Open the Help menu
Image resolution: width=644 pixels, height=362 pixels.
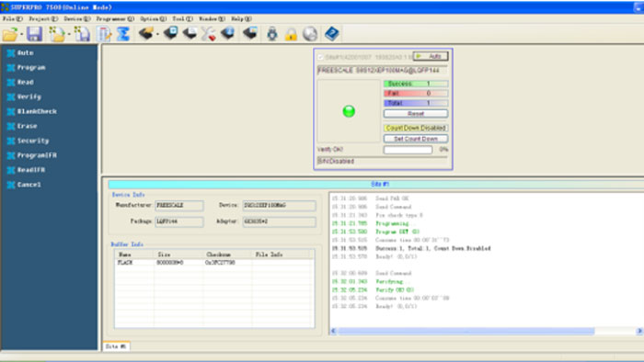241,19
